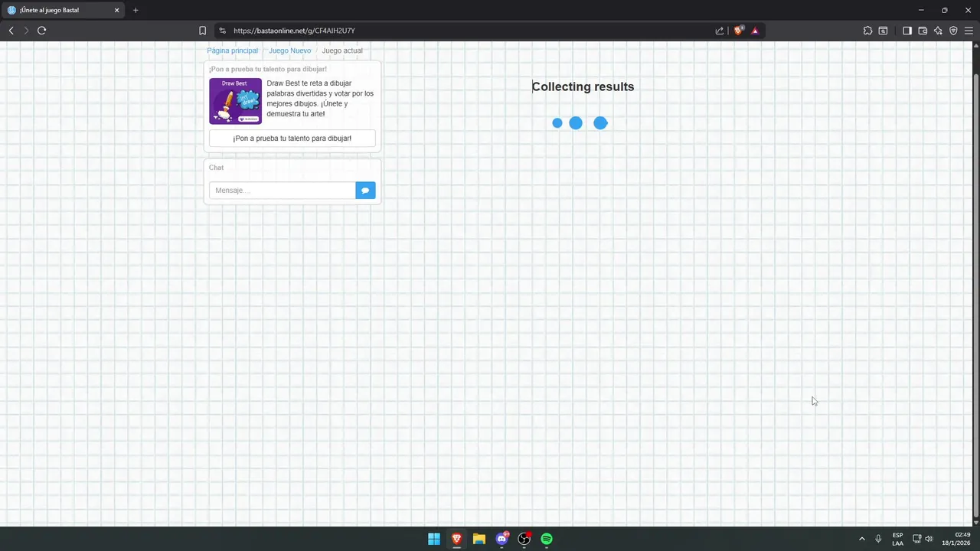Open the extensions puzzle icon
This screenshot has height=551, width=980.
point(867,31)
